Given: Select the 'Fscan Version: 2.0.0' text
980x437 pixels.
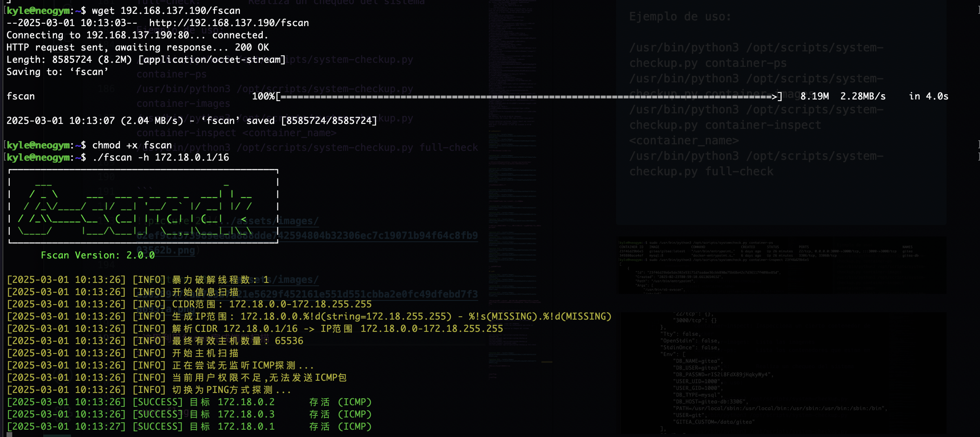Looking at the screenshot, I should [x=98, y=256].
